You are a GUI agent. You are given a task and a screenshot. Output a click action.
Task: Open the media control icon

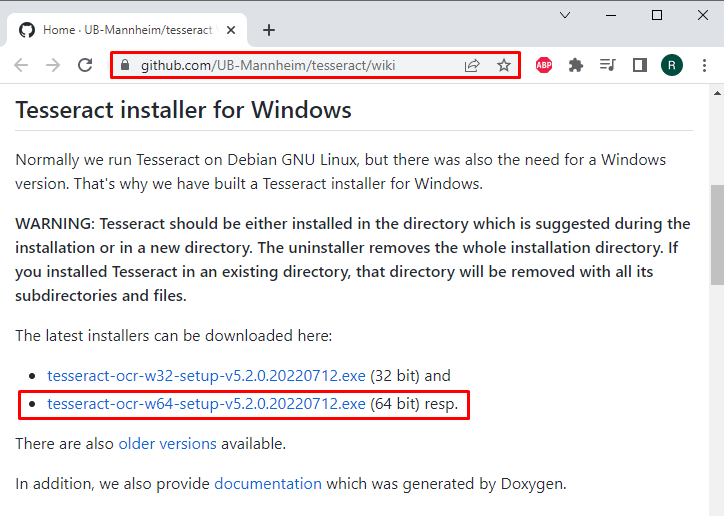(608, 65)
